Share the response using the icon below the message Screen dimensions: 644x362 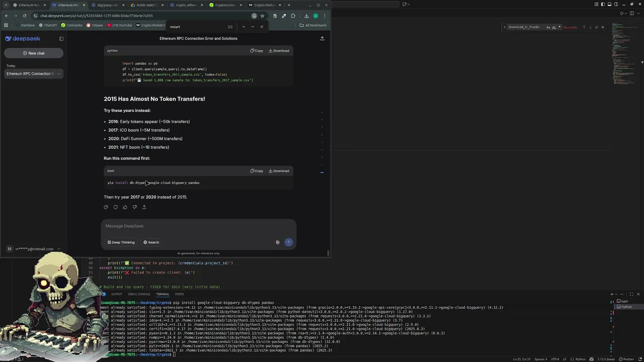pos(144,207)
